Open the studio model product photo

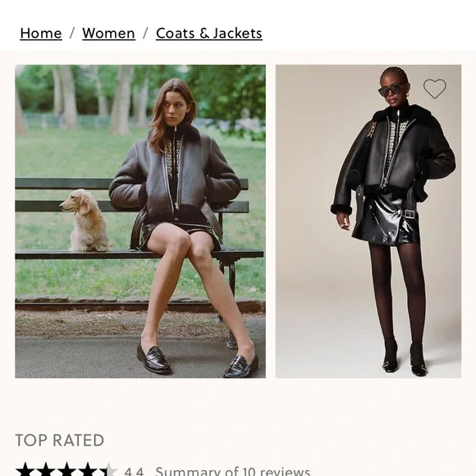point(368,222)
